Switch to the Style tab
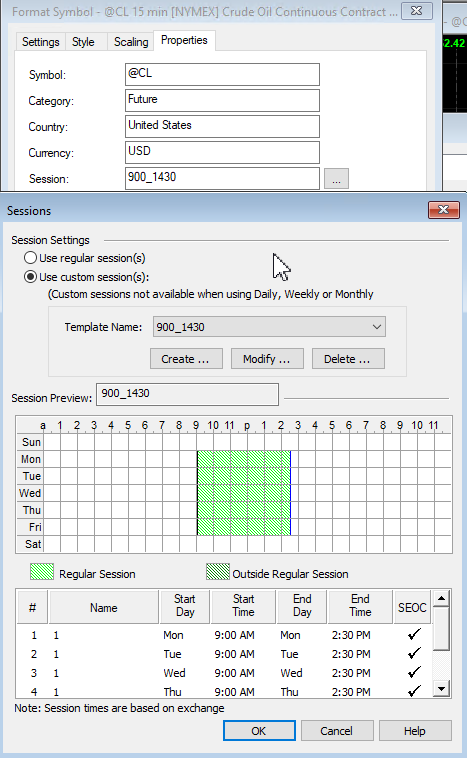 click(83, 42)
